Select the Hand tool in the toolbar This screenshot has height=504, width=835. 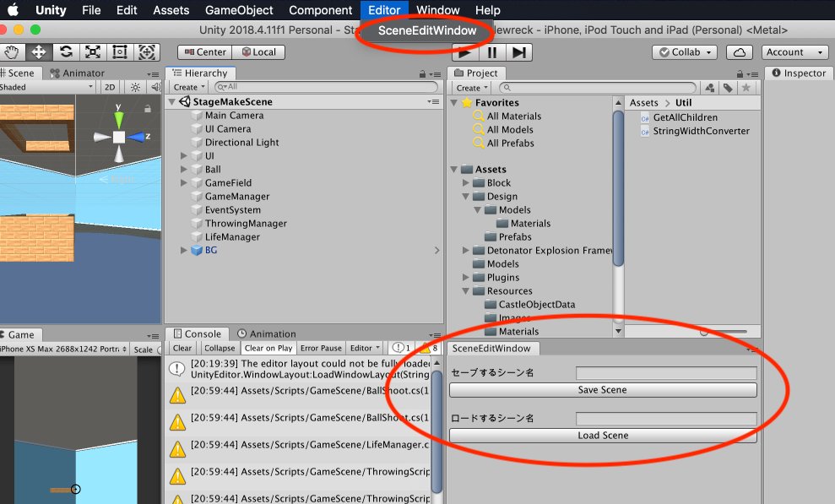(12, 52)
